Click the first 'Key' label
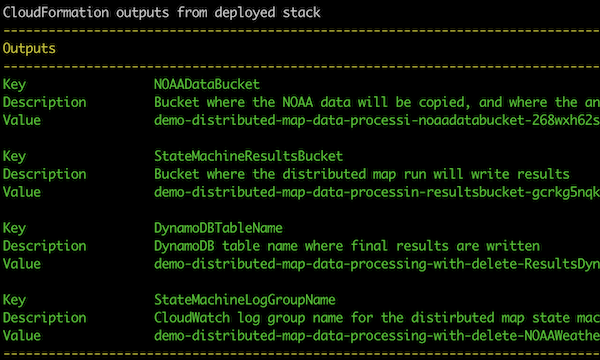Screen dimensions: 600x360 tap(14, 84)
